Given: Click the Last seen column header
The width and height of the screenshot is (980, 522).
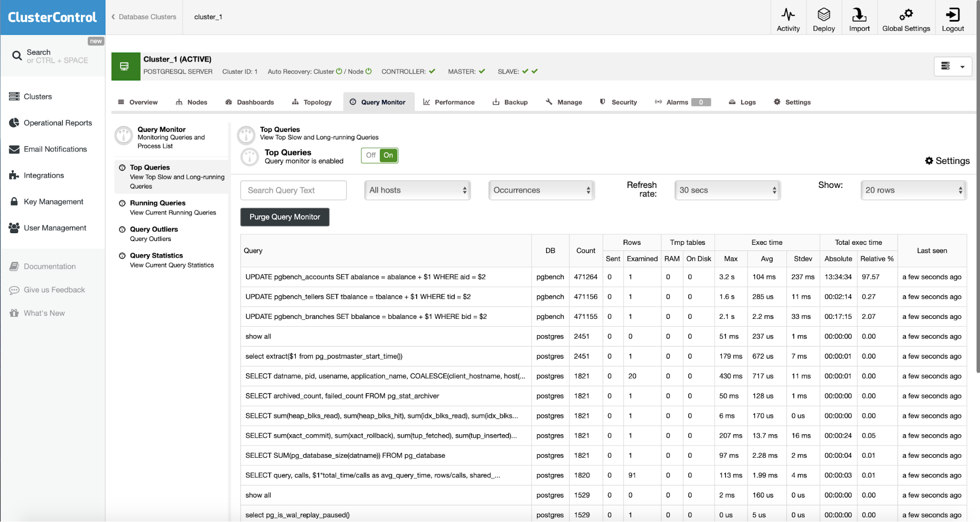Looking at the screenshot, I should tap(931, 251).
